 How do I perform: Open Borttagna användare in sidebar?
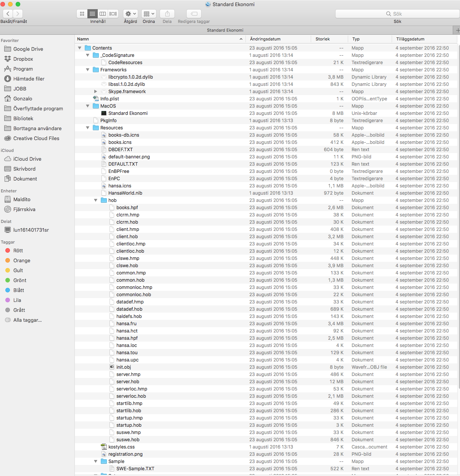[x=37, y=128]
